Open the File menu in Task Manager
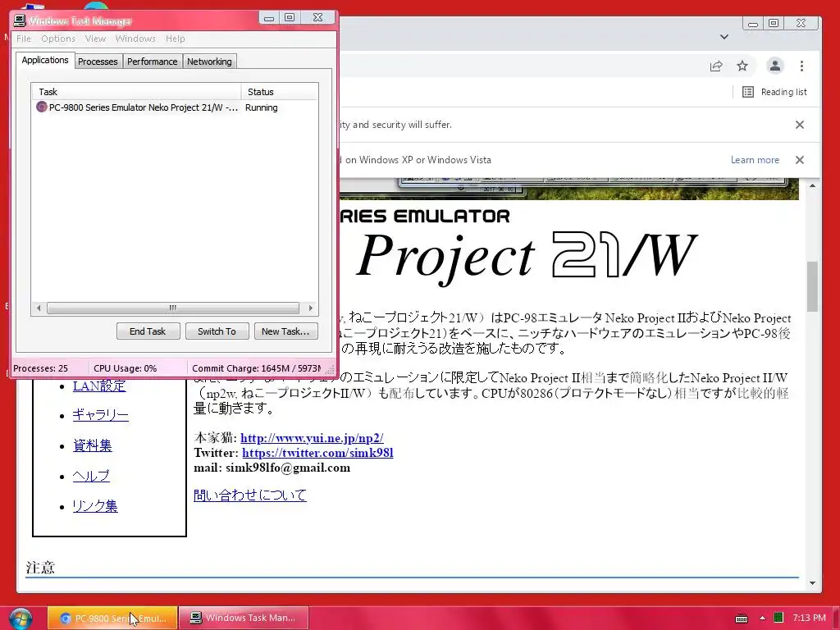The image size is (840, 630). coord(24,39)
